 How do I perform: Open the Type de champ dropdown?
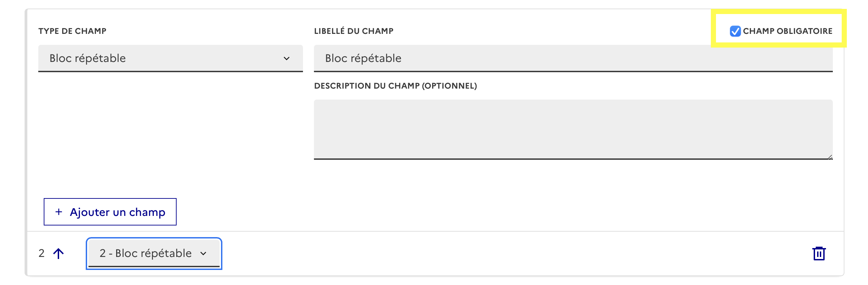(170, 59)
